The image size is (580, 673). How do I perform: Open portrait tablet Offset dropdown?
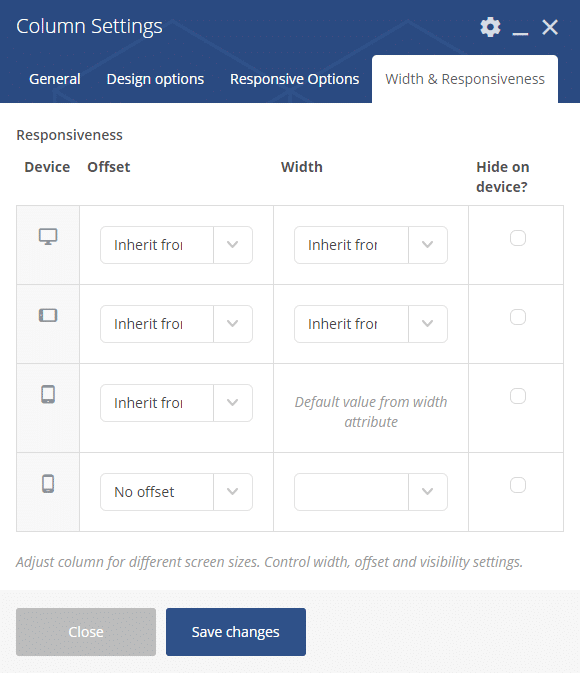click(x=176, y=403)
